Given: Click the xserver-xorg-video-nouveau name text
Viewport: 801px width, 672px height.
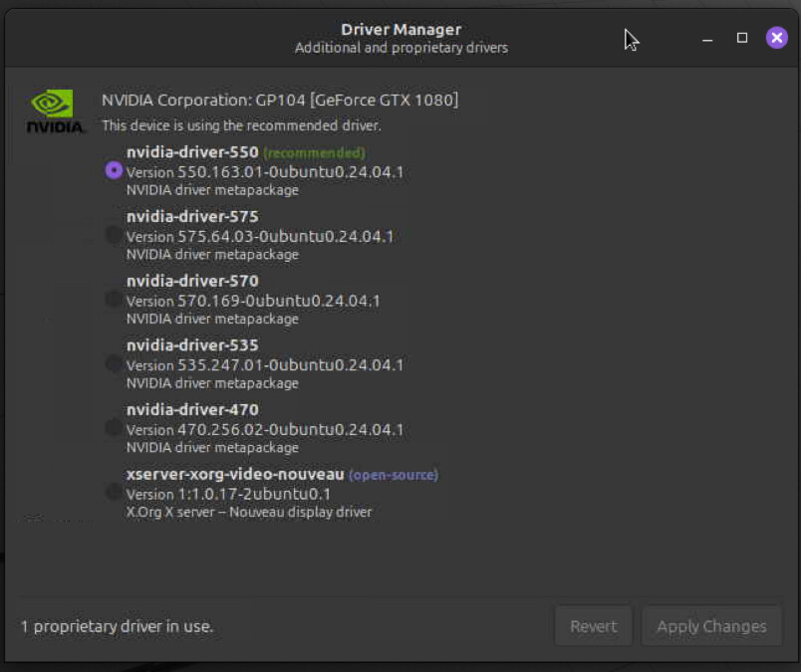Looking at the screenshot, I should [x=235, y=475].
